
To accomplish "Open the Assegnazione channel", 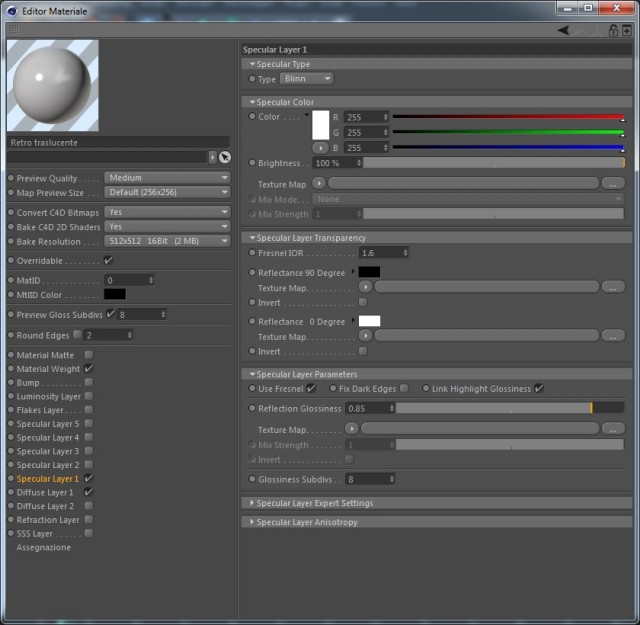I will point(43,547).
